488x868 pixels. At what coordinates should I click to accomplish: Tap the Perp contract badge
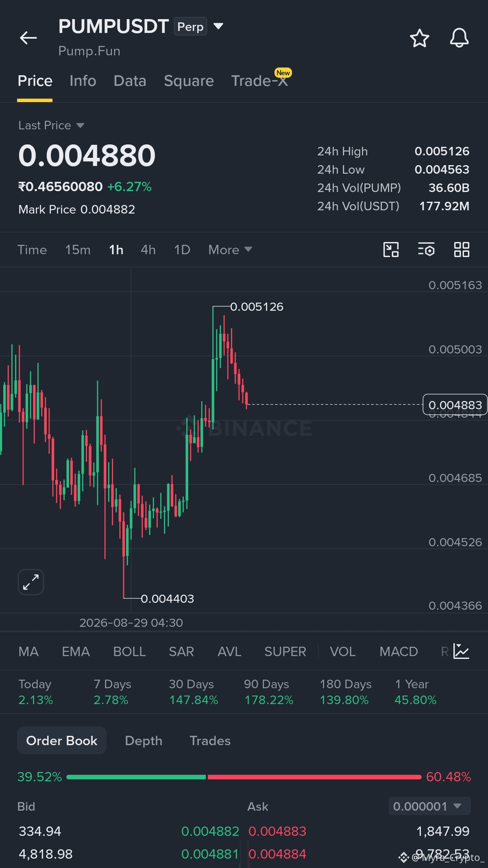[190, 26]
